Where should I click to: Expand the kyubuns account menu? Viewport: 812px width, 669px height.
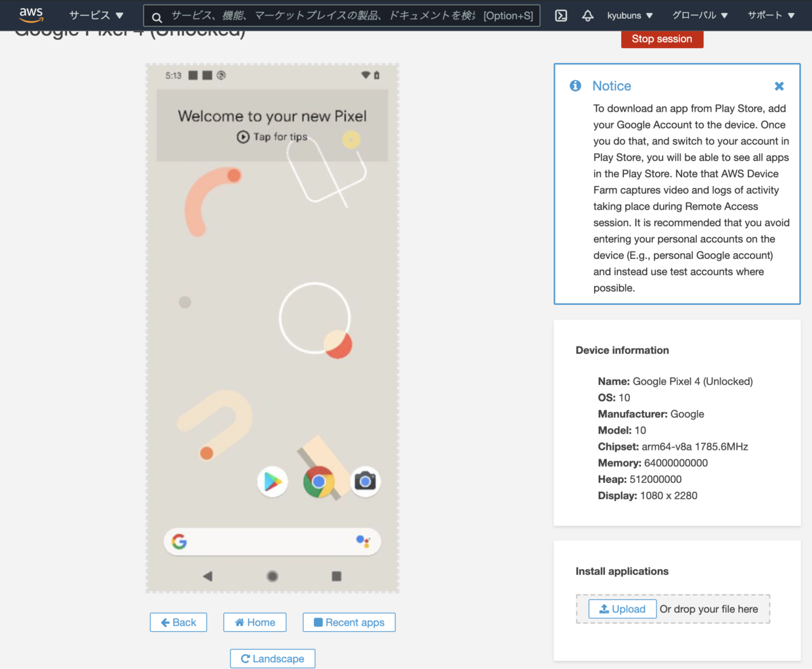(630, 15)
